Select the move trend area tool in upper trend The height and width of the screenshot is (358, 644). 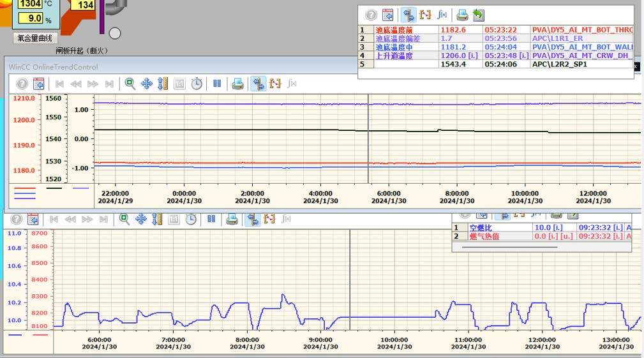[147, 84]
